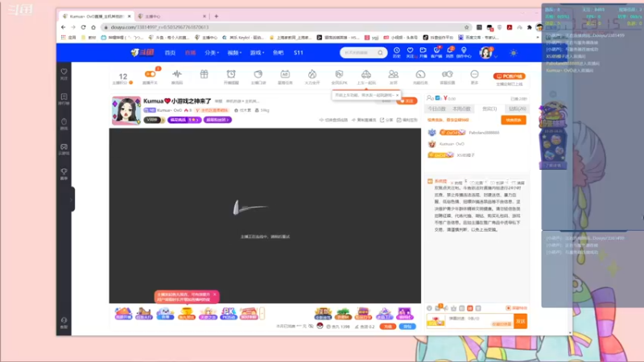This screenshot has width=644, height=362.
Task: Click the orange 发送 send button
Action: tap(520, 321)
